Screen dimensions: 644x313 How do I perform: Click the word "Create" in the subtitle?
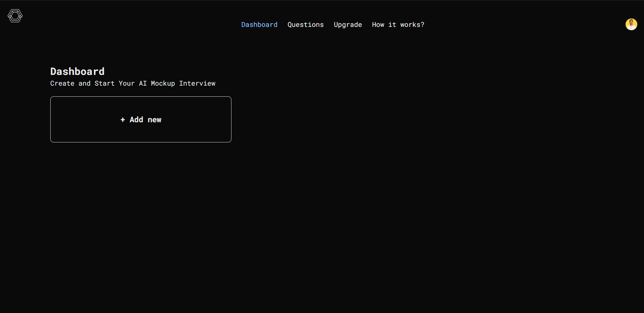coord(62,84)
